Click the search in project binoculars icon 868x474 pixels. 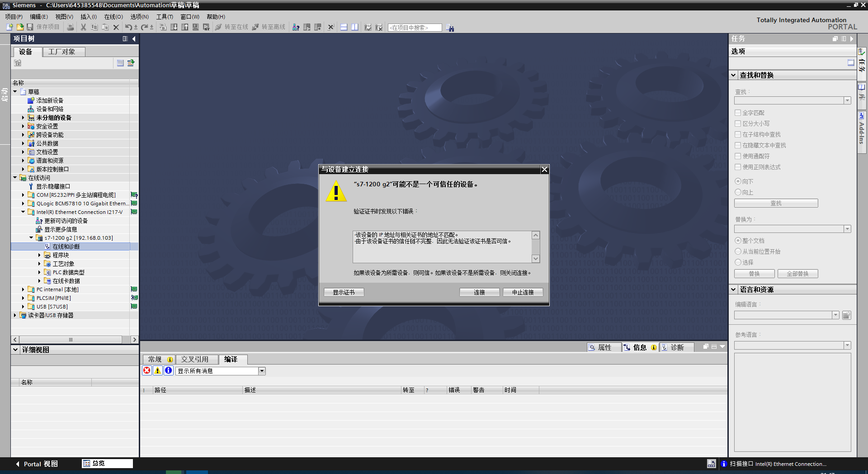coord(450,28)
